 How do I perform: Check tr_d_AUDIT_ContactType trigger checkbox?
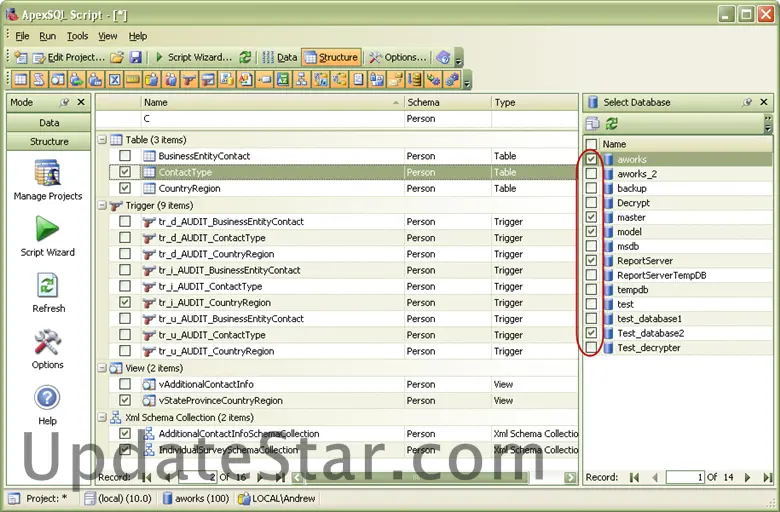125,237
